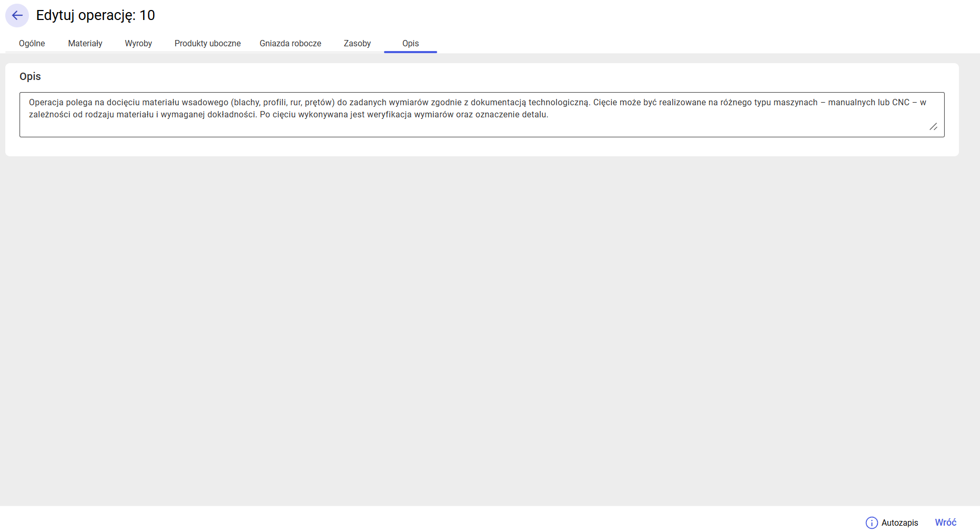Switch to the Zasoby tab
This screenshot has height=532, width=980.
pyautogui.click(x=357, y=44)
